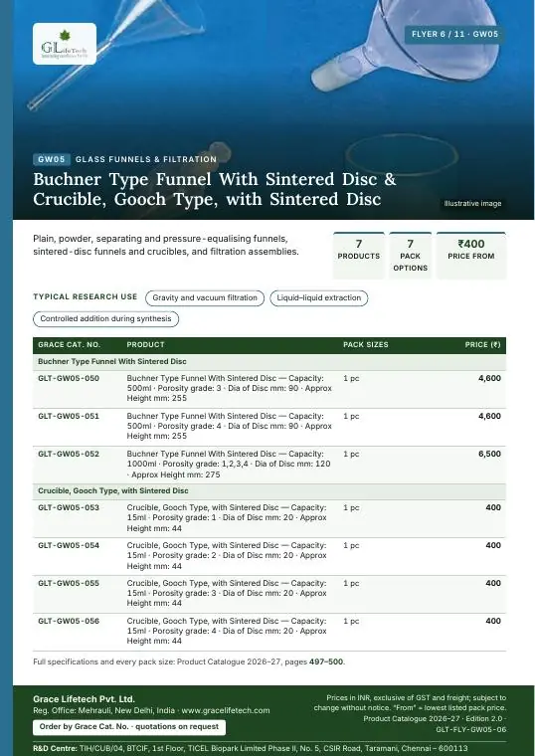Click catalogue number GLT-GW05-052
Screen dimensions: 535x756
(x=69, y=454)
